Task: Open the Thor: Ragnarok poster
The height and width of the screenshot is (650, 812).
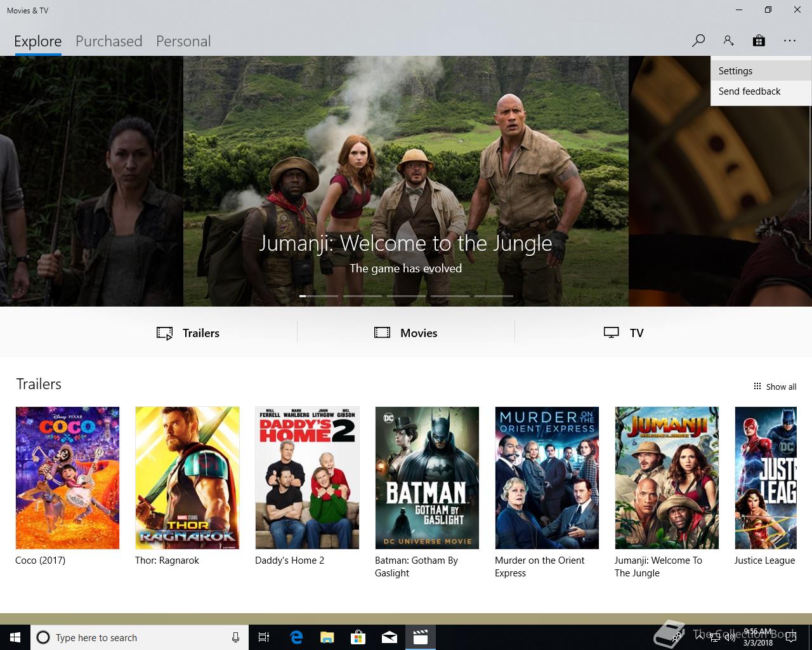Action: point(187,478)
